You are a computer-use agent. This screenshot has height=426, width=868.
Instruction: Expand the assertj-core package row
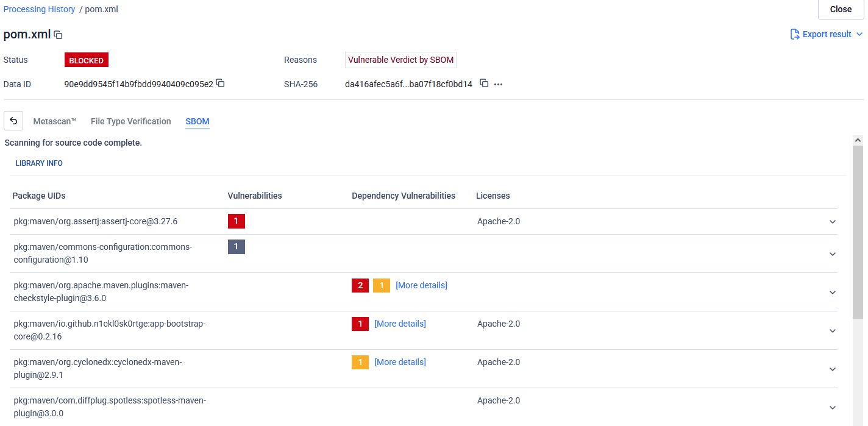(x=833, y=222)
